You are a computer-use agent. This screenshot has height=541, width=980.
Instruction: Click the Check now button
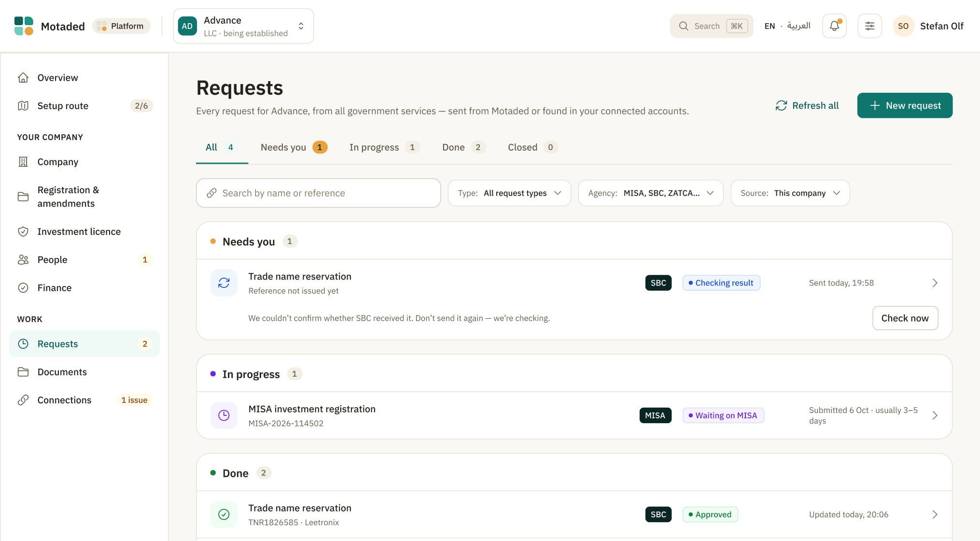[x=905, y=318]
